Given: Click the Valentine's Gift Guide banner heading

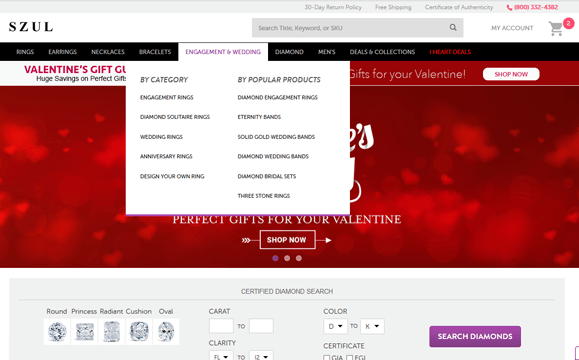Looking at the screenshot, I should [x=75, y=69].
